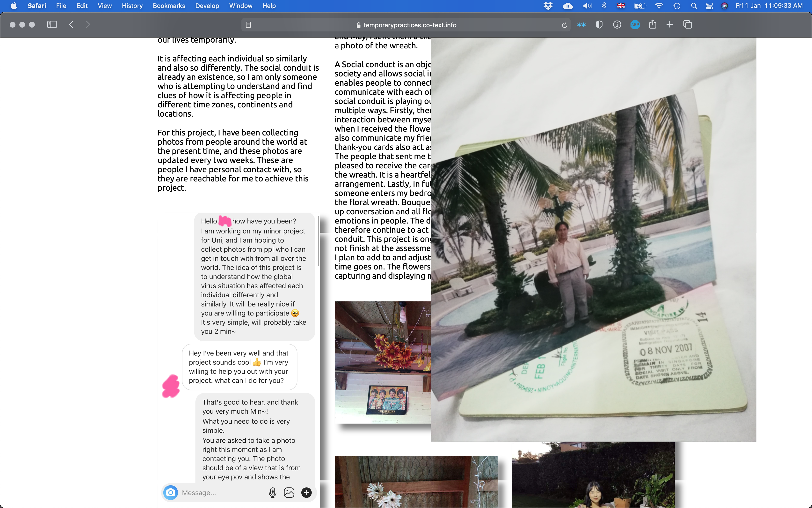
Task: Open the photo gallery icon in the message bar
Action: [289, 493]
